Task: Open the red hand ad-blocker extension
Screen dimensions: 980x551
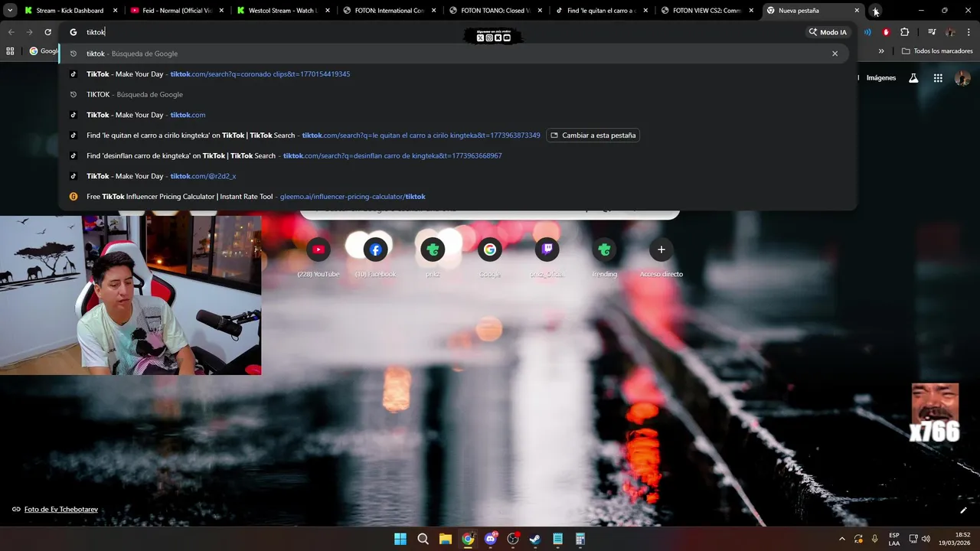Action: tap(886, 32)
